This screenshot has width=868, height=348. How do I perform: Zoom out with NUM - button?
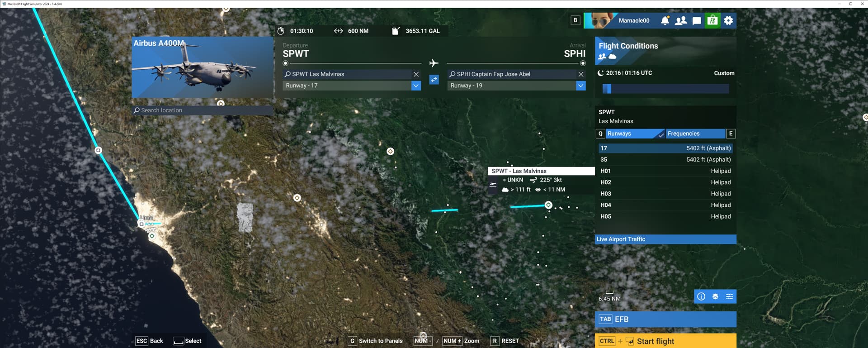[423, 341]
